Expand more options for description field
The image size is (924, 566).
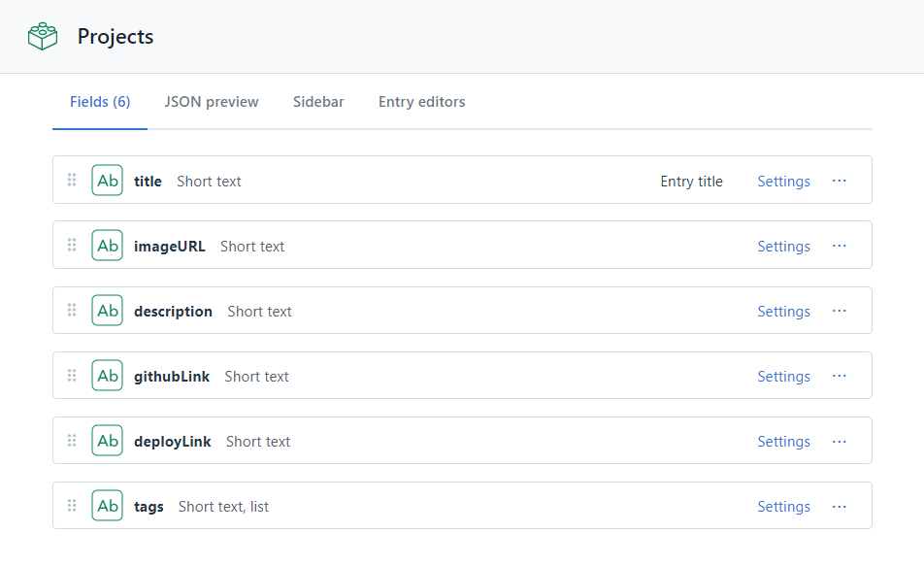(840, 311)
